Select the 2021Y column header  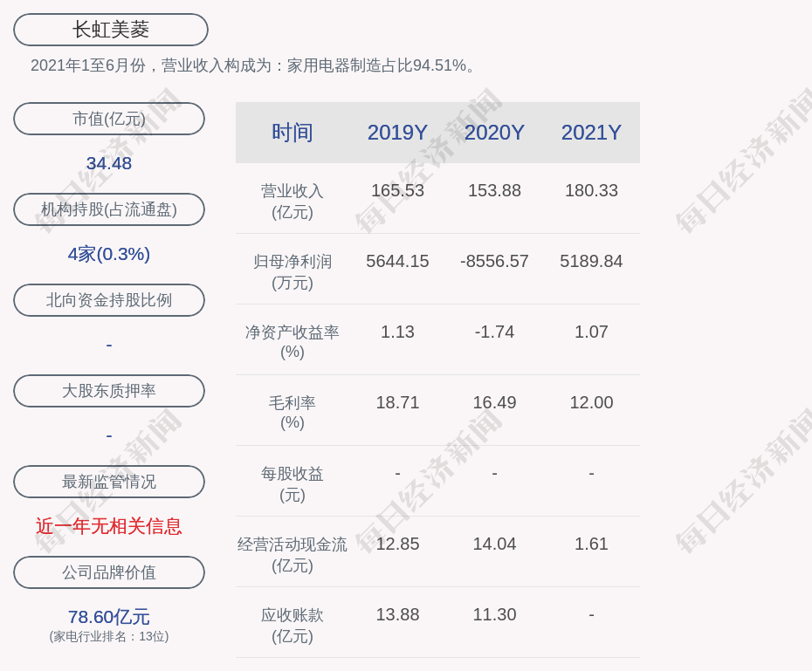coord(591,133)
